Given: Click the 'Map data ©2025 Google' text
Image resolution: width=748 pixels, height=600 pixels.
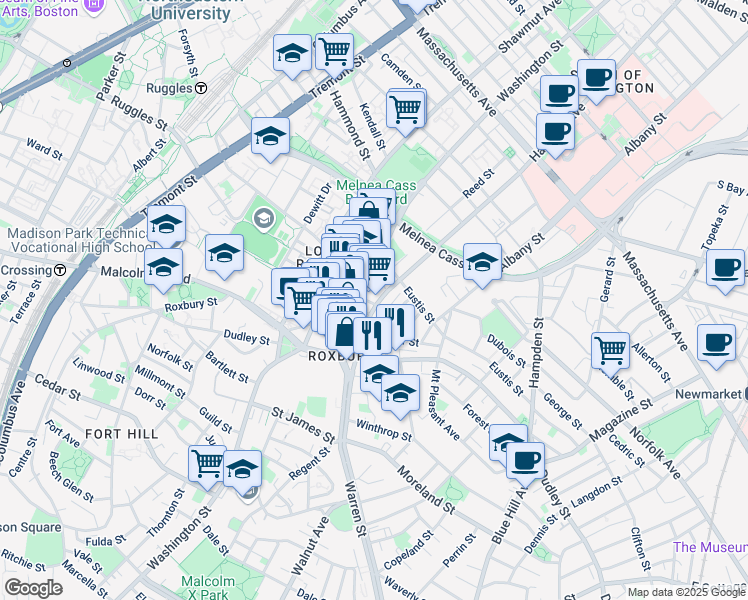Looking at the screenshot, I should 687,593.
